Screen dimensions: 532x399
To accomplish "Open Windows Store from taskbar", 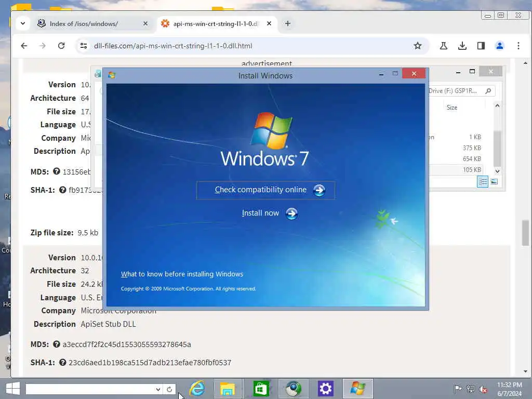I will click(261, 389).
